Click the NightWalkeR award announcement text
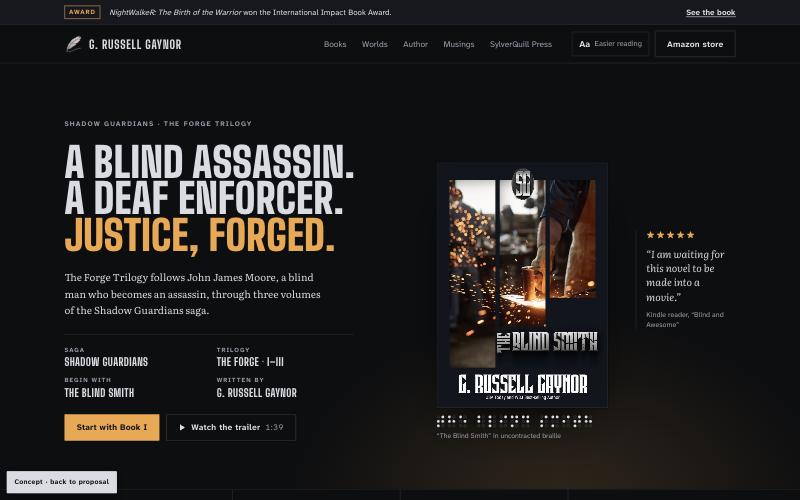This screenshot has width=800, height=500. 251,12
